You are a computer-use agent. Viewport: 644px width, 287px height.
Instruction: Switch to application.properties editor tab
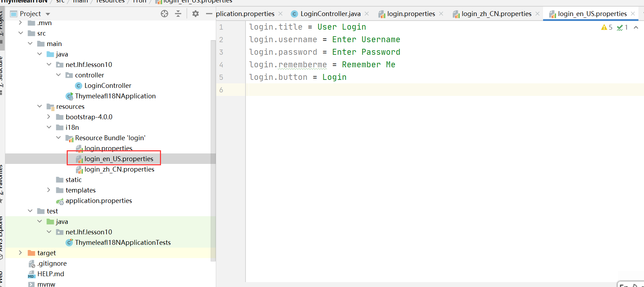[245, 14]
